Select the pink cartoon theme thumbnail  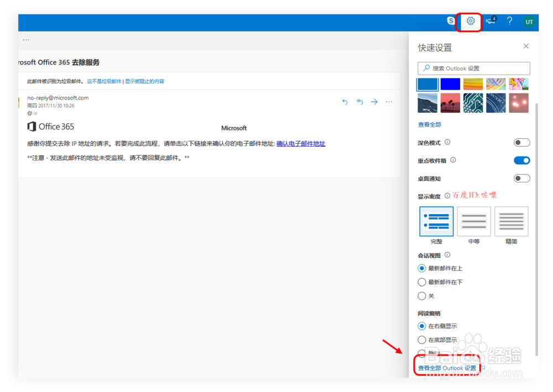519,84
